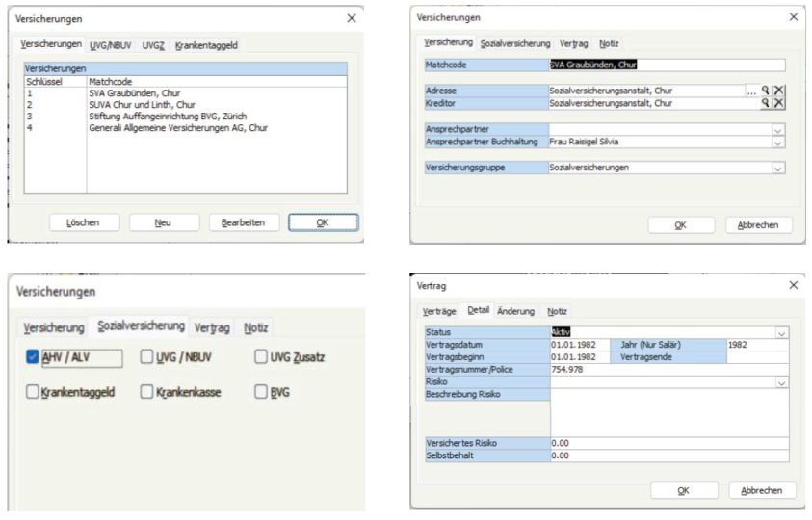
Task: Select the row Generali Allgemeine Versicherungen AG, Chur
Action: pos(185,127)
